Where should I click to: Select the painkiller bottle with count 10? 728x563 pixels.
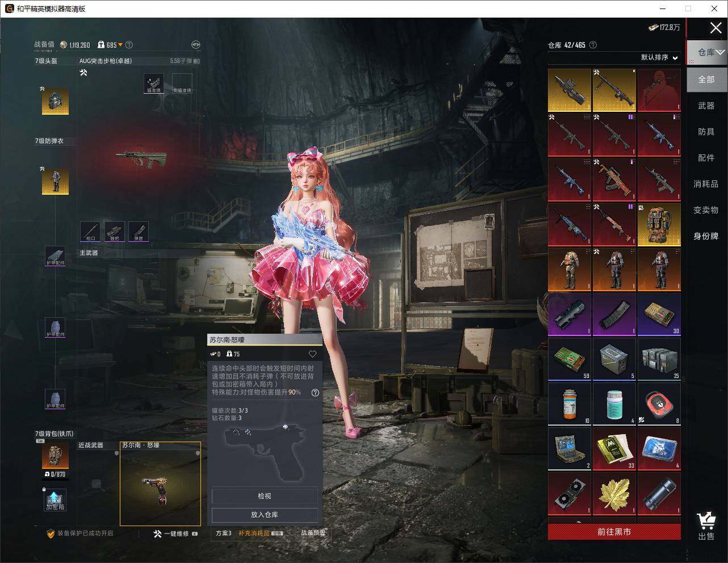tap(570, 404)
